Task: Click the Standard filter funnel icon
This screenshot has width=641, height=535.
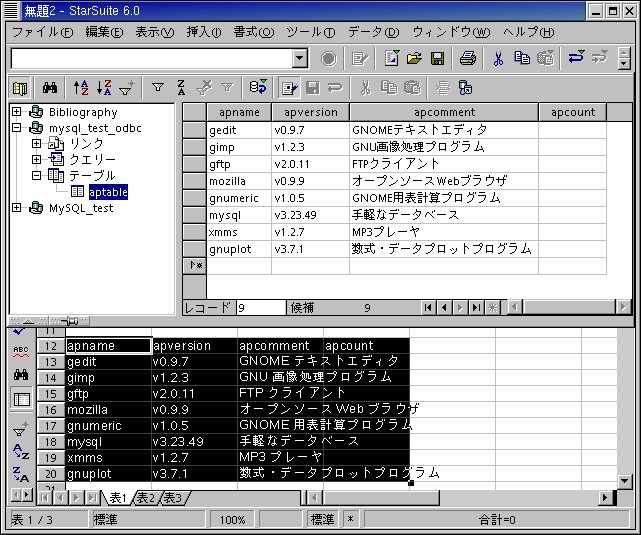Action: pos(158,88)
